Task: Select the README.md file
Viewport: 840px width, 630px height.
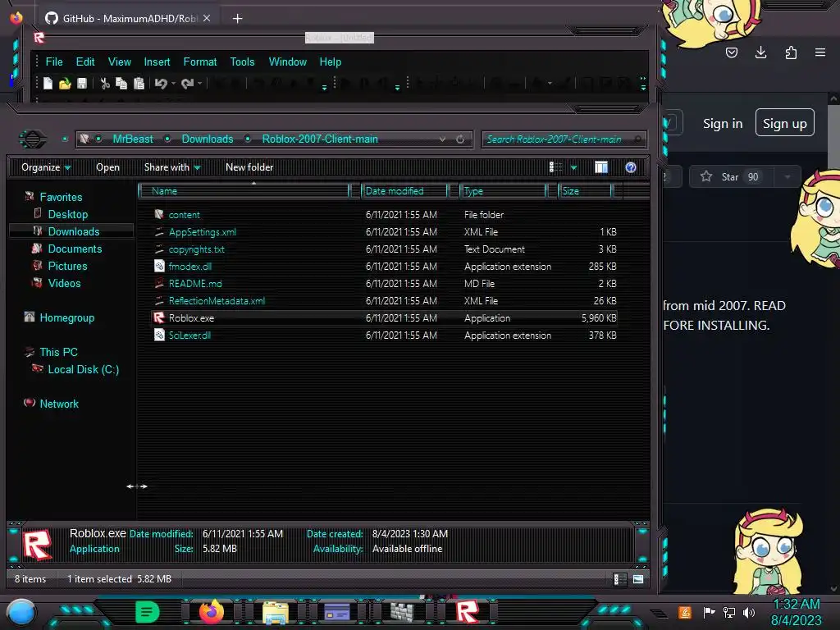Action: (195, 283)
